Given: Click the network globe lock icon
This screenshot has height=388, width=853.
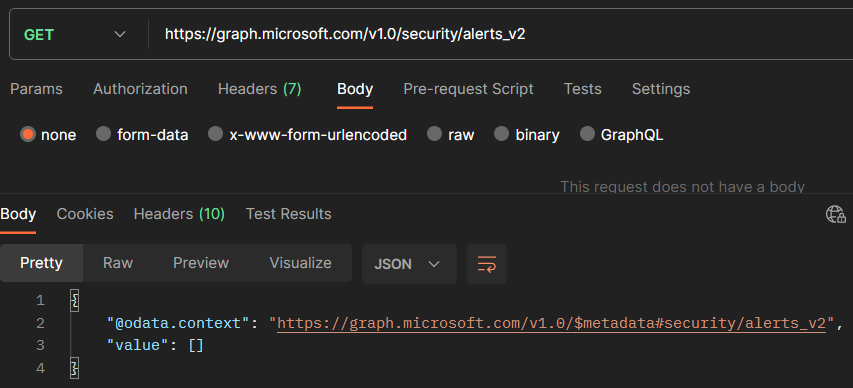Looking at the screenshot, I should [x=836, y=214].
